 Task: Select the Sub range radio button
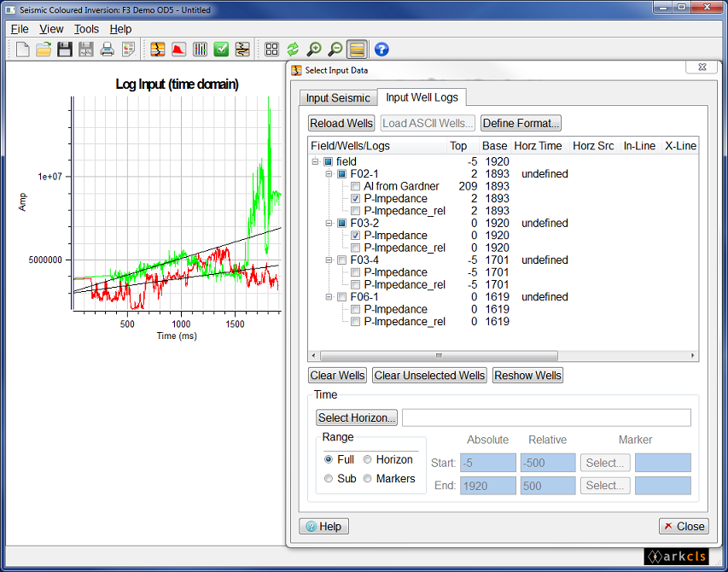click(x=329, y=479)
